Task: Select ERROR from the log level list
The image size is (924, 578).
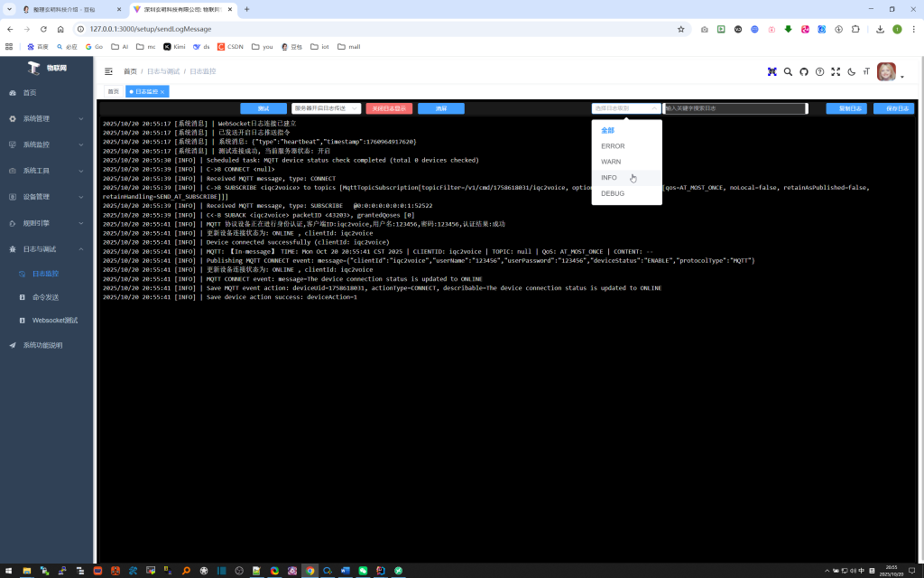Action: 613,146
